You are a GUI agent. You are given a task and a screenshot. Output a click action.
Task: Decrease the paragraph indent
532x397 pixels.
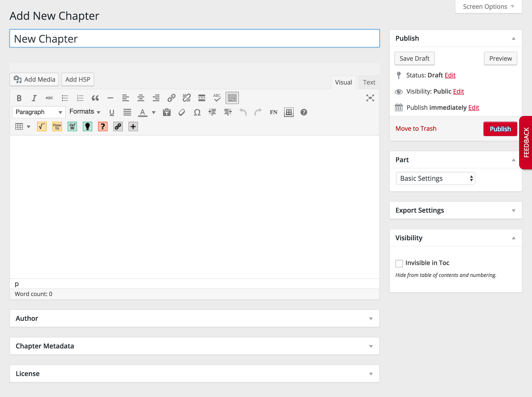[x=212, y=112]
